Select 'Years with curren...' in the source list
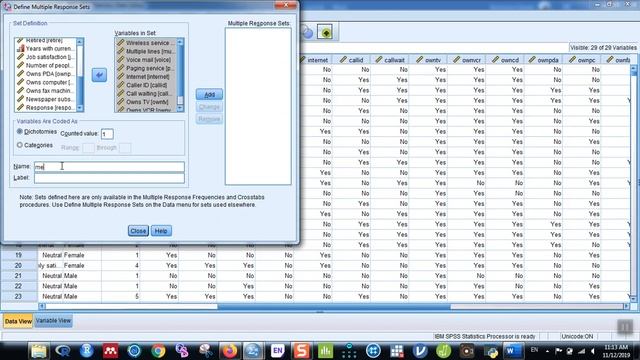640x360 pixels. point(46,49)
